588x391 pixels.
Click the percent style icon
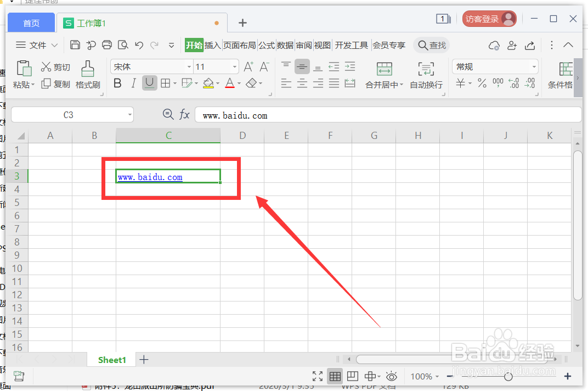pos(482,83)
